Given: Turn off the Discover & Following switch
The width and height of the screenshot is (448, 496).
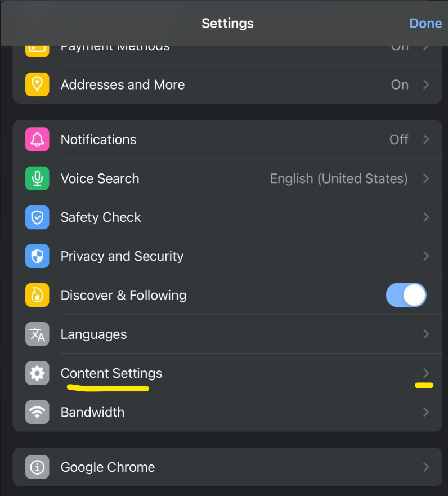Looking at the screenshot, I should (406, 295).
